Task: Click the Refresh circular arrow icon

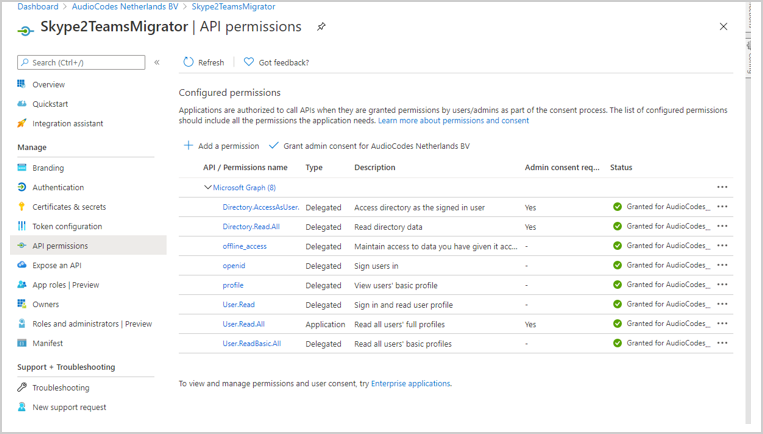Action: (x=188, y=62)
